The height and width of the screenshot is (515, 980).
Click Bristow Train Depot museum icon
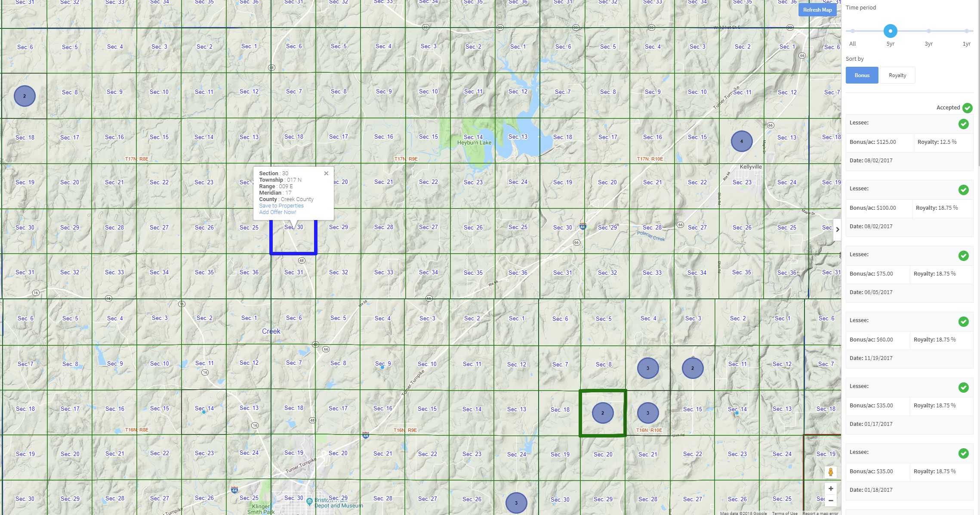click(x=309, y=502)
